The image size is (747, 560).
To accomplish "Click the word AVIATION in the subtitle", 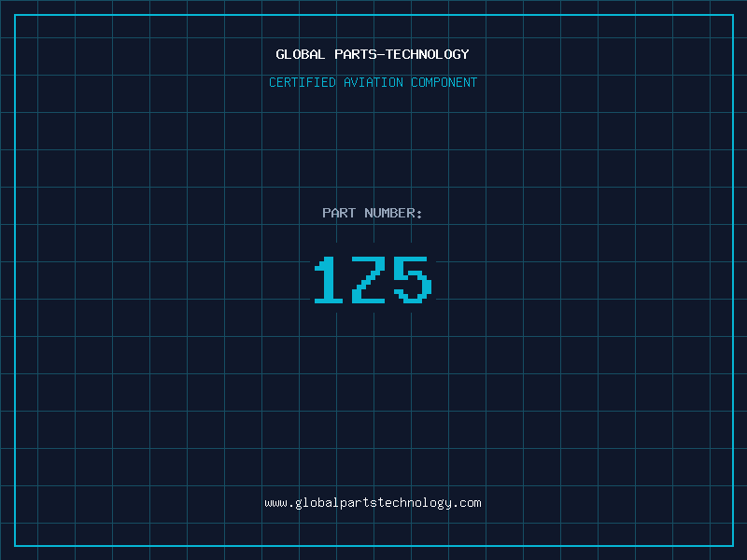I will [x=373, y=83].
